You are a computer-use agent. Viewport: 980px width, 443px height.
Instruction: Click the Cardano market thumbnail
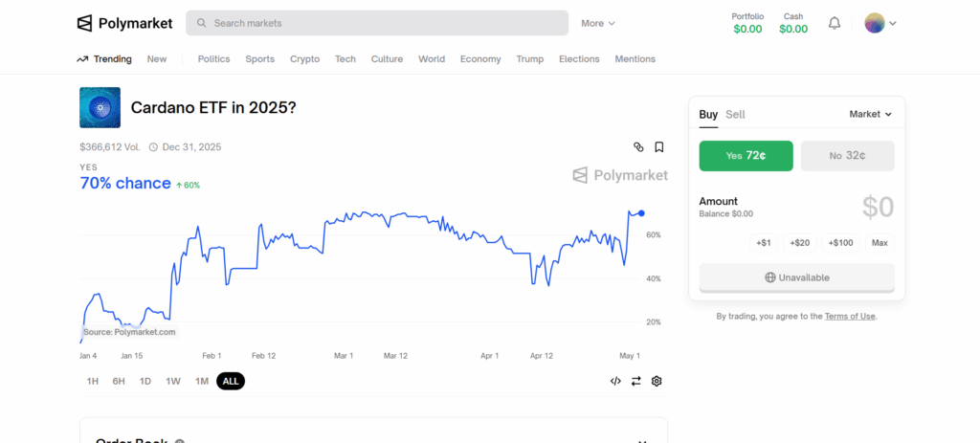tap(100, 107)
